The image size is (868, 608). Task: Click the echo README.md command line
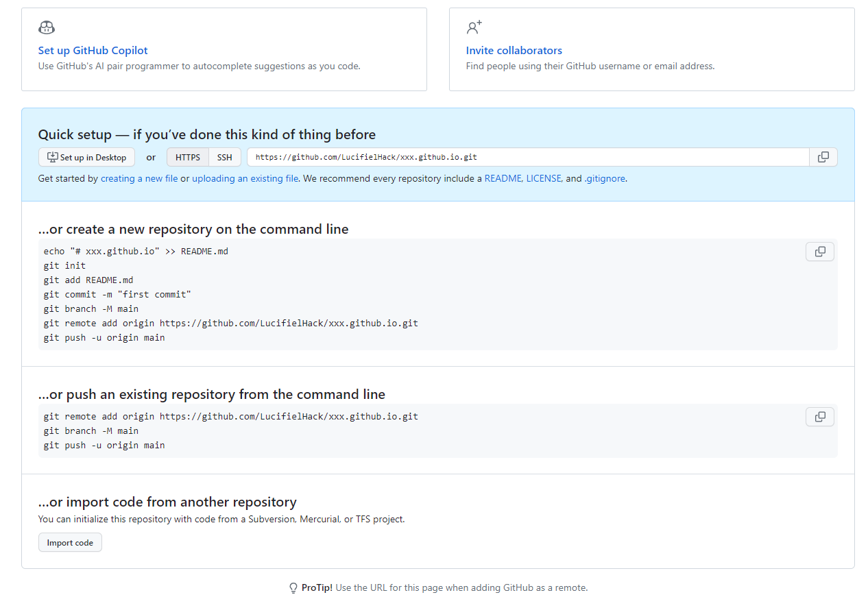tap(136, 252)
